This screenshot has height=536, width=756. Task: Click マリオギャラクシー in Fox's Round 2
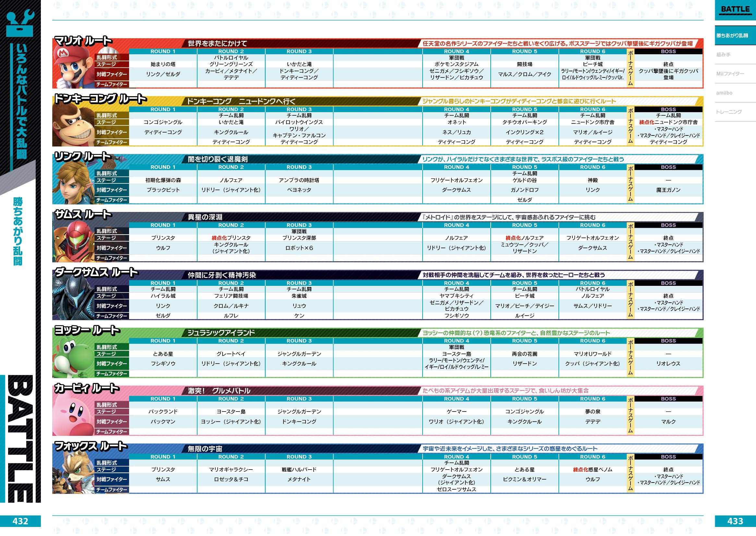tap(231, 470)
